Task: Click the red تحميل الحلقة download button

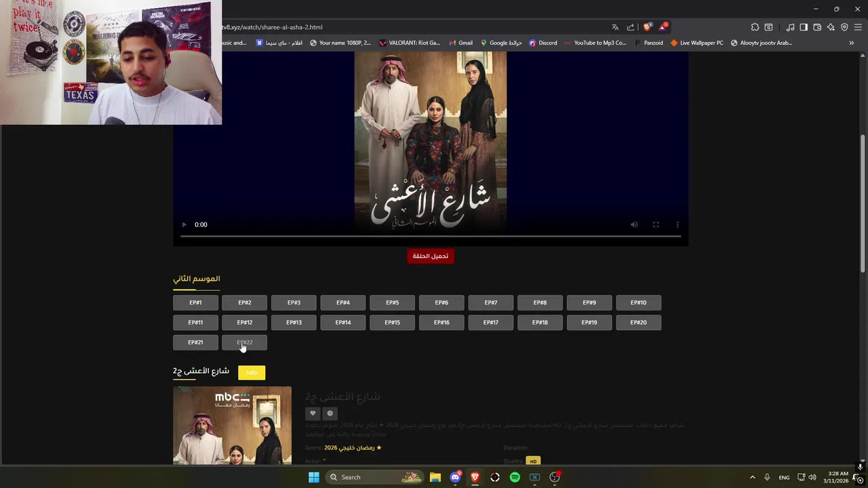Action: [431, 256]
